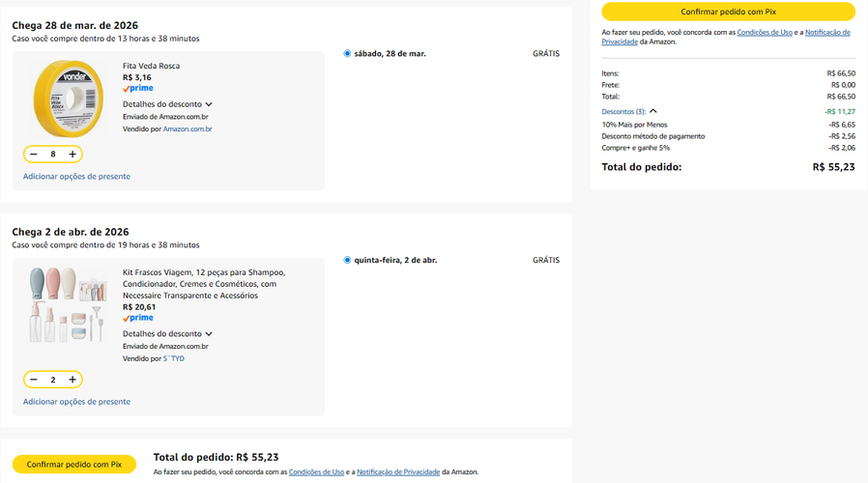Open the Amazon.com.br seller link
868x483 pixels.
click(188, 128)
